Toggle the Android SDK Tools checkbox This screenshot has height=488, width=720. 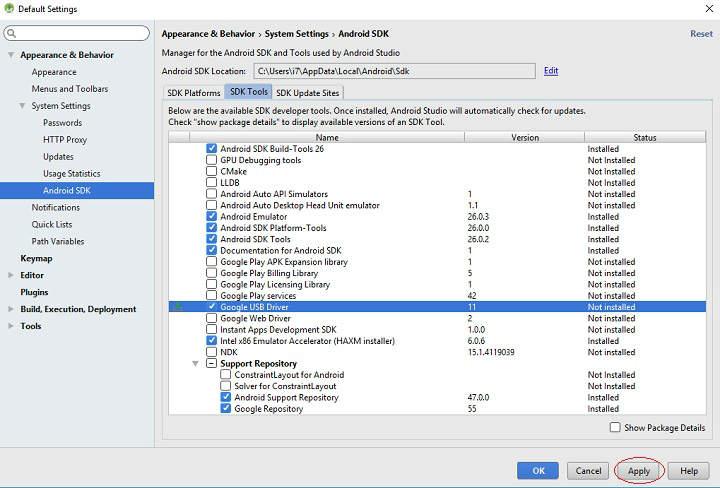211,239
